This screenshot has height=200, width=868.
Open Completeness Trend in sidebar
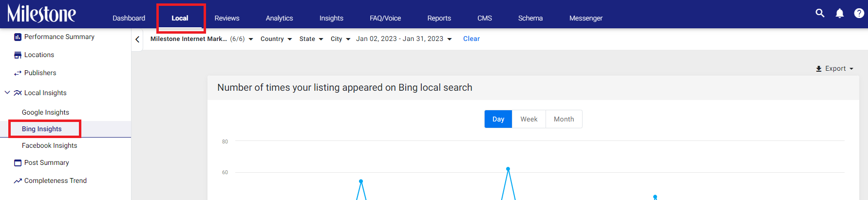click(x=56, y=181)
